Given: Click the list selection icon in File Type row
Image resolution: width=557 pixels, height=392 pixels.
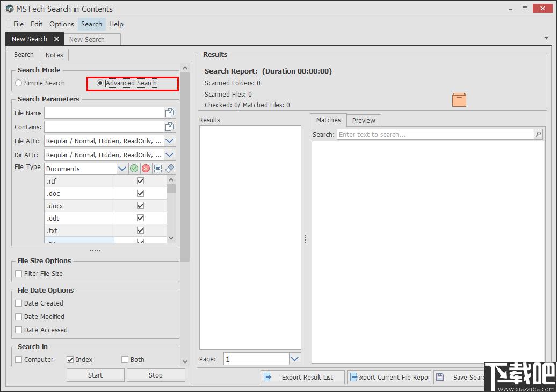Looking at the screenshot, I should tap(158, 169).
